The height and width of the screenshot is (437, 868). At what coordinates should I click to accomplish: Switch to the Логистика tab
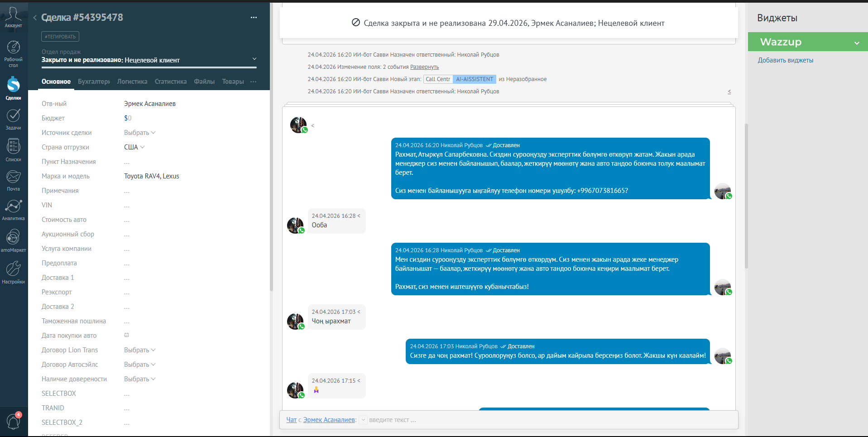tap(132, 82)
